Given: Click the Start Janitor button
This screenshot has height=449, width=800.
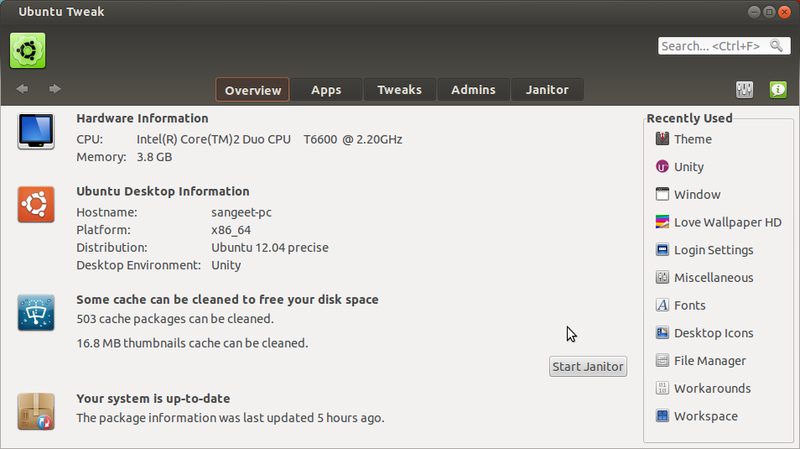Looking at the screenshot, I should click(x=588, y=366).
